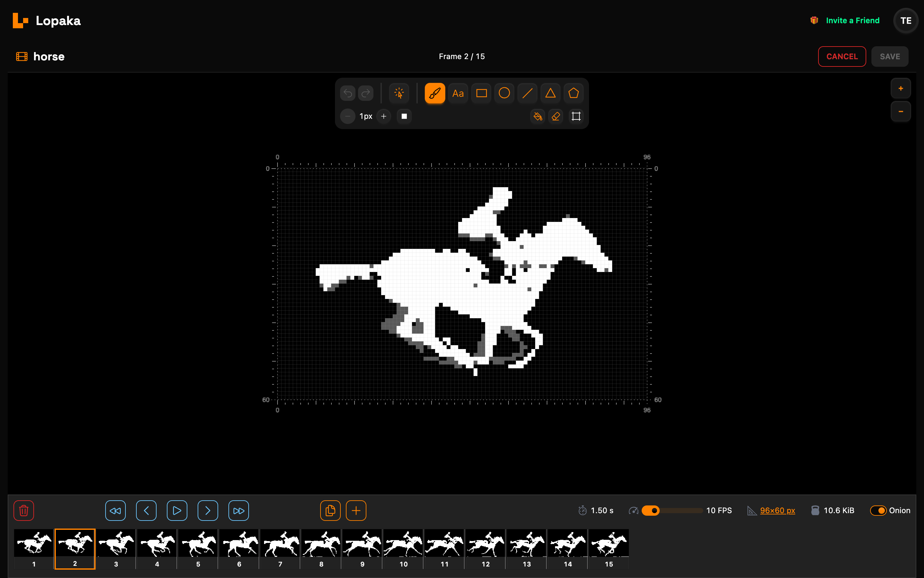Click the CANCEL button
The image size is (924, 578).
coord(842,57)
